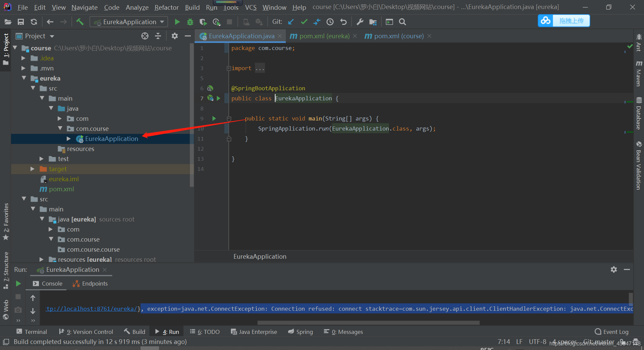Click Git update project blue arrow
644x350 pixels.
tap(291, 22)
